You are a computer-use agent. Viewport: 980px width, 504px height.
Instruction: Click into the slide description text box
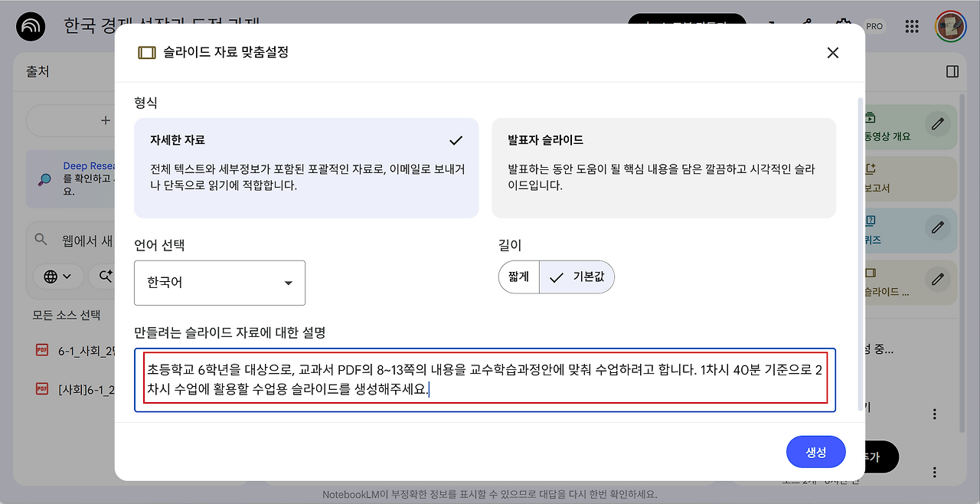pyautogui.click(x=485, y=380)
